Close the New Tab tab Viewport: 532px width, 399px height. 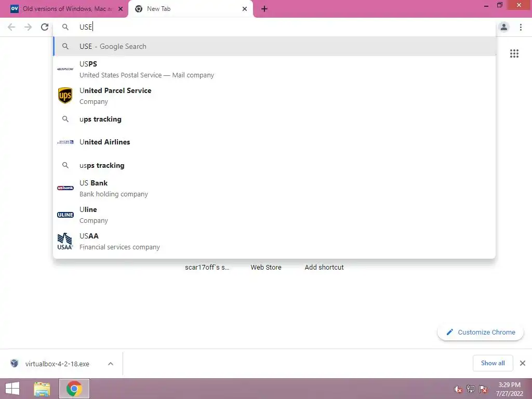(x=245, y=9)
